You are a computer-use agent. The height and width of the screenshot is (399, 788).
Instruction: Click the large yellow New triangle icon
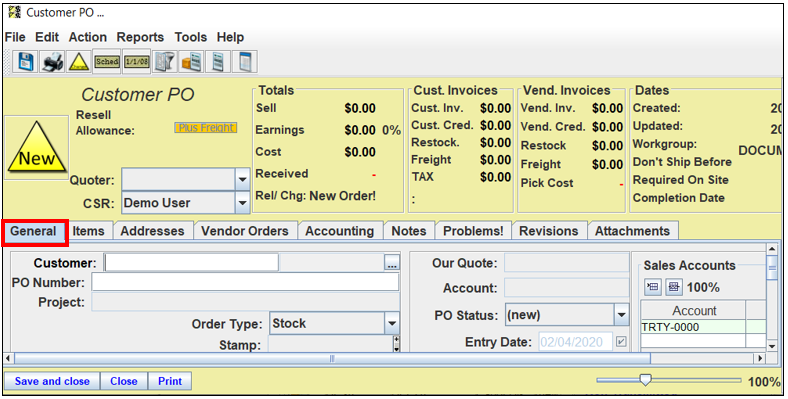(x=37, y=148)
